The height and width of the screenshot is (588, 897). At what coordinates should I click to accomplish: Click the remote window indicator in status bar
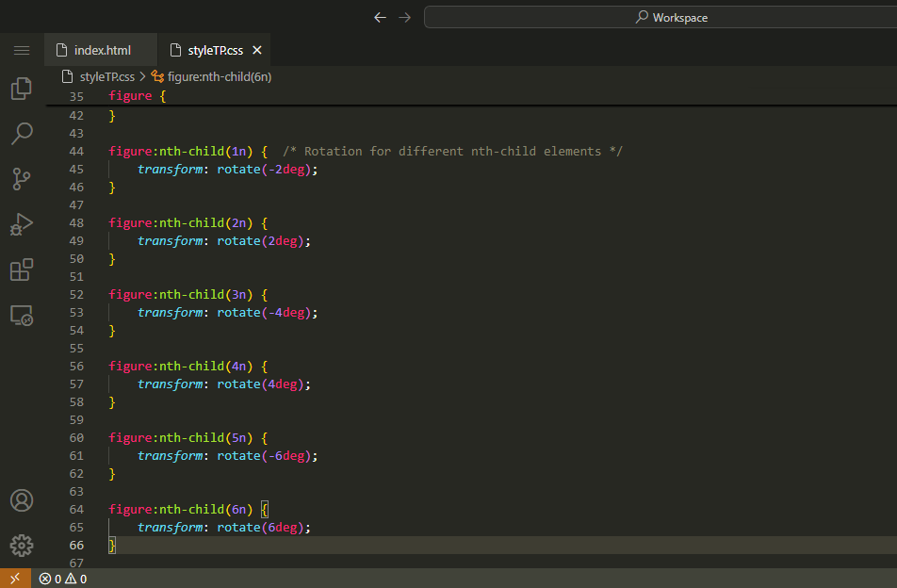point(15,579)
